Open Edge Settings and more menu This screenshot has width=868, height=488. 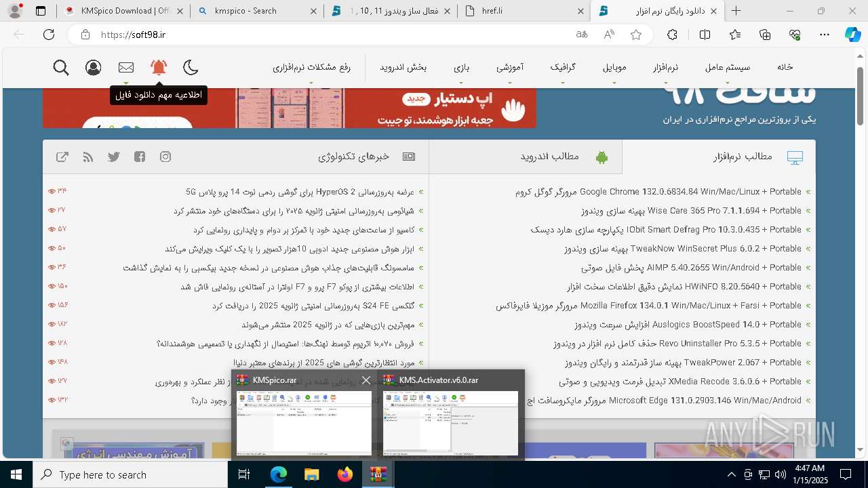coord(825,35)
